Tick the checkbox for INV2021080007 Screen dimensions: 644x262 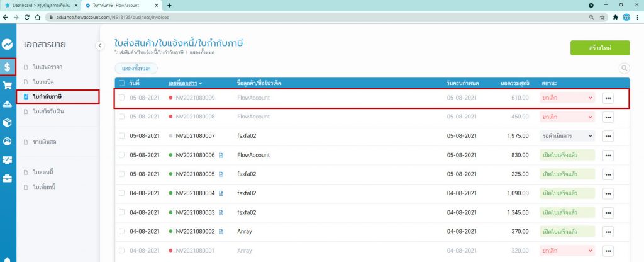pos(121,136)
